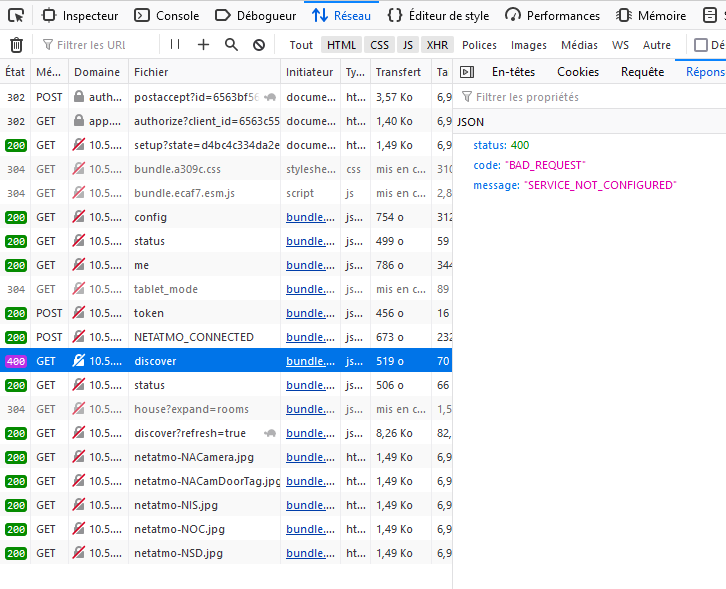Toggle the request details side panel icon

coord(465,72)
